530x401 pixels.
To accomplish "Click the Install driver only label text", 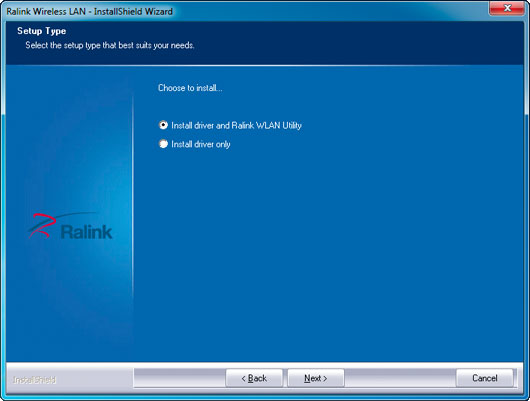I will (x=201, y=144).
